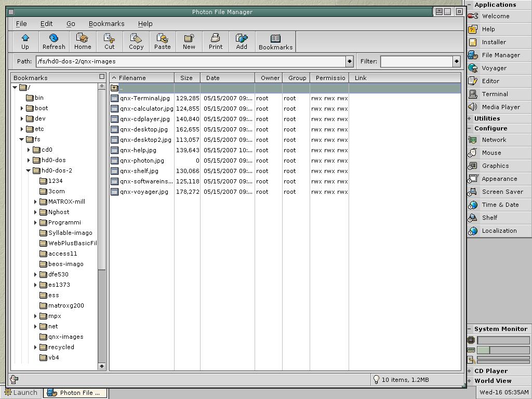
Task: Select the qnx-voyager.jpg file
Action: [144, 192]
